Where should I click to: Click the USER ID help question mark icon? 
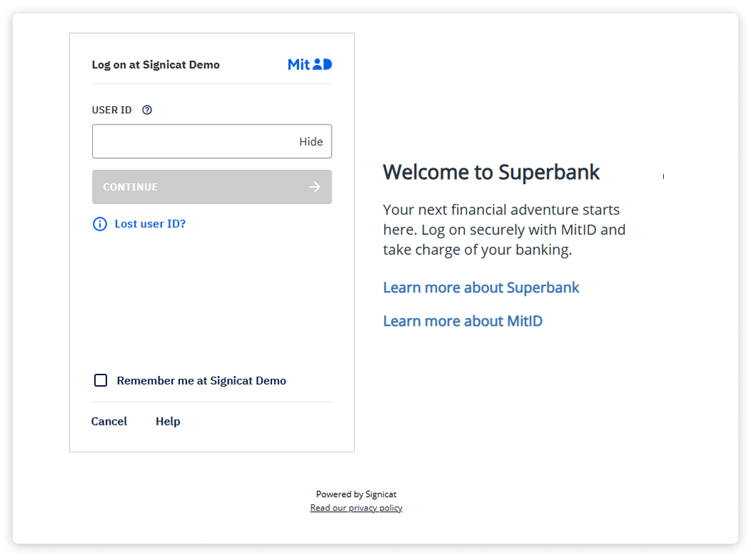[x=147, y=110]
